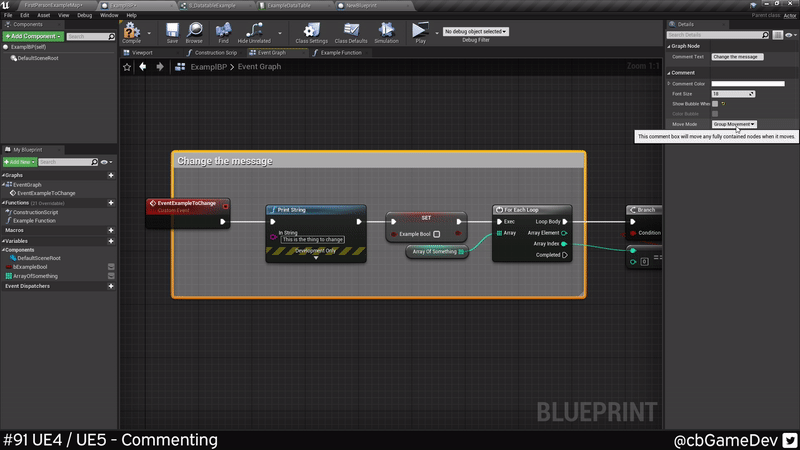Open Play options dropdown arrow
Screen dimensions: 800x450
(x=437, y=33)
